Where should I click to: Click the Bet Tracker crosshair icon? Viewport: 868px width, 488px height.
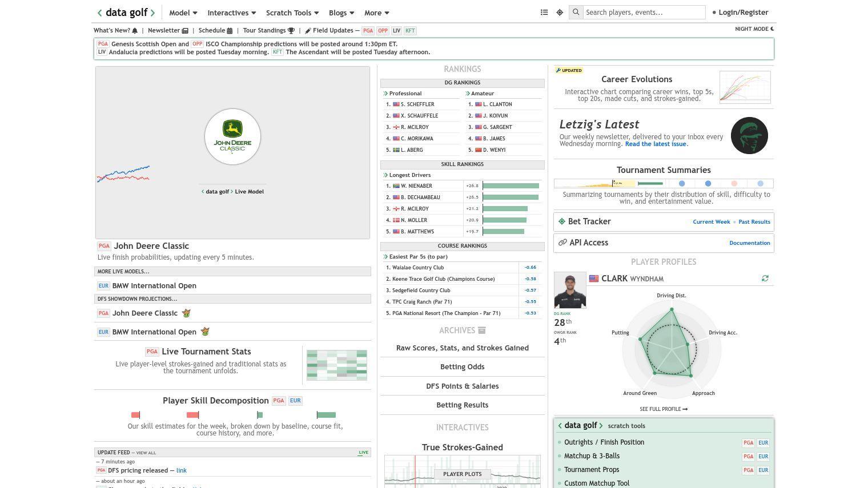[x=562, y=221]
